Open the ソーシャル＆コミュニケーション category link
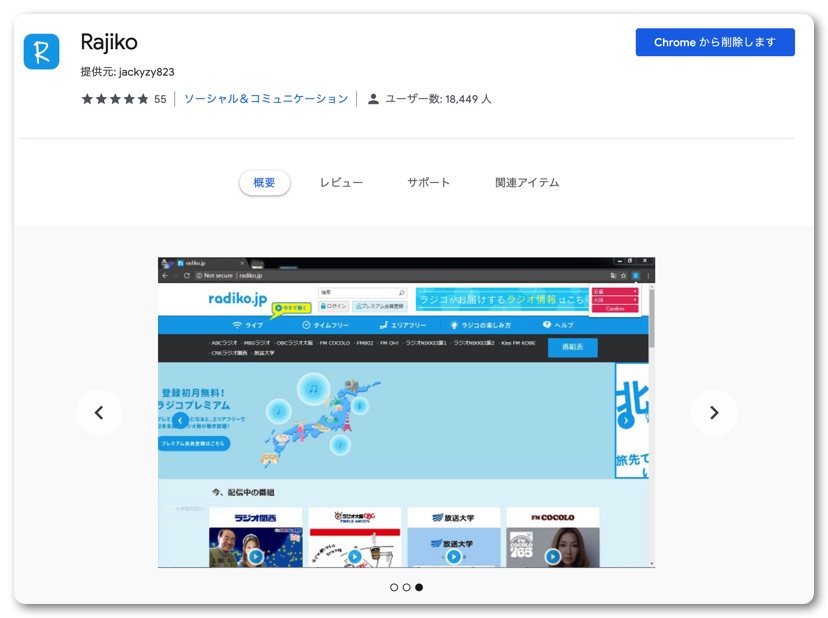This screenshot has width=828, height=618. pos(266,99)
